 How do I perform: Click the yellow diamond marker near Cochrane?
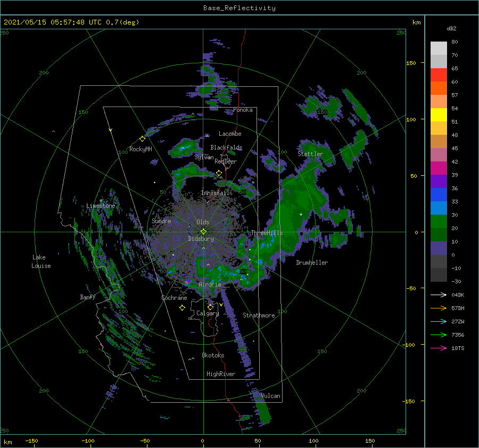[x=182, y=308]
